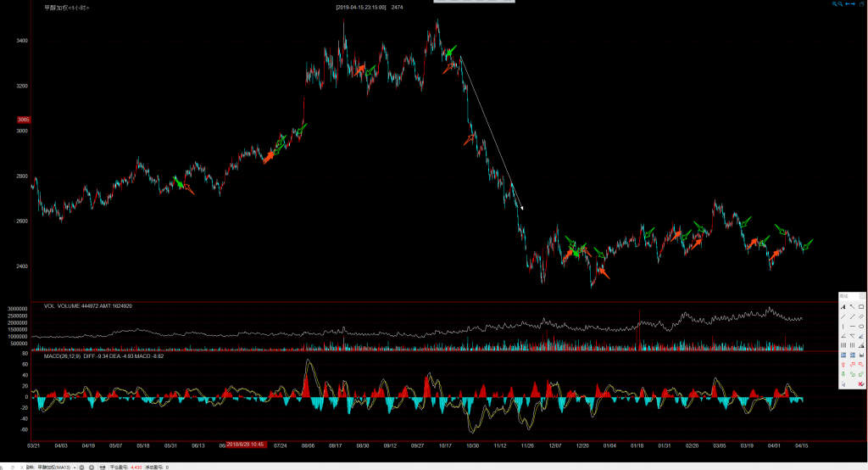Close the floating drawing tools panel
Screen dimensions: 868x470
point(862,296)
